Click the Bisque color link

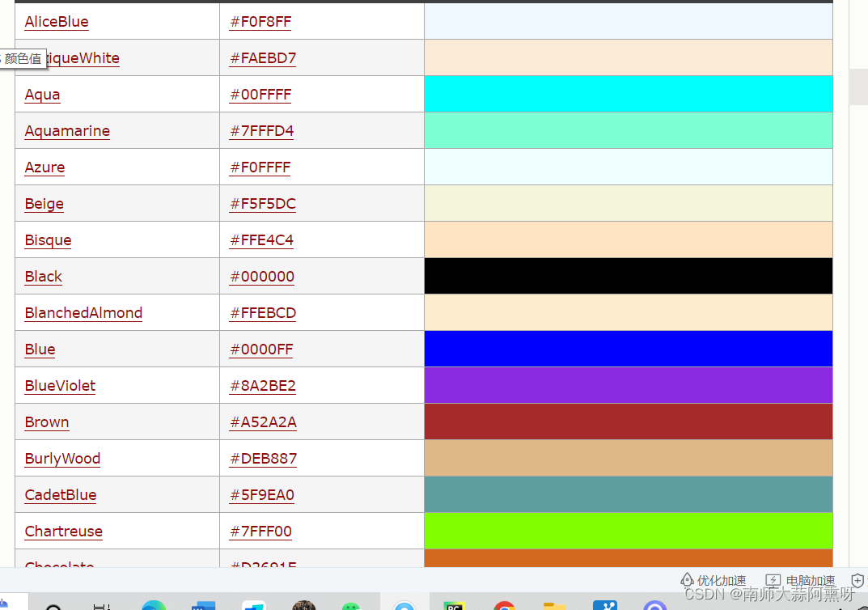coord(49,240)
